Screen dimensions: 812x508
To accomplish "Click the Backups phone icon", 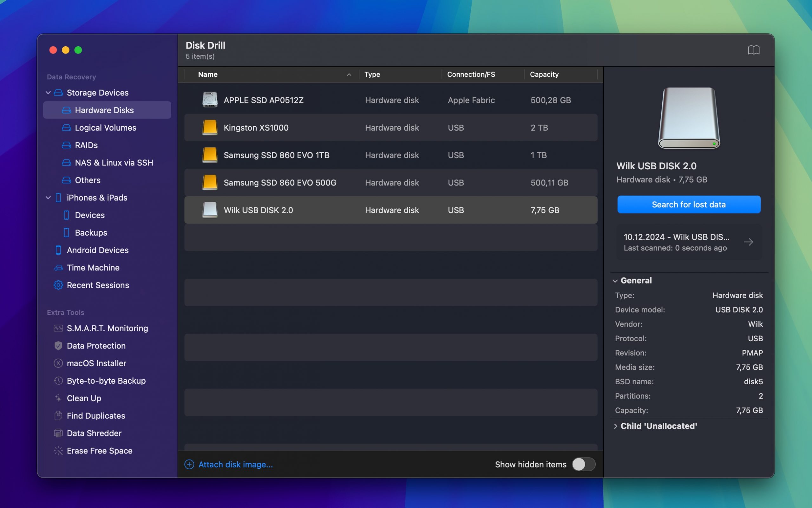I will click(66, 232).
